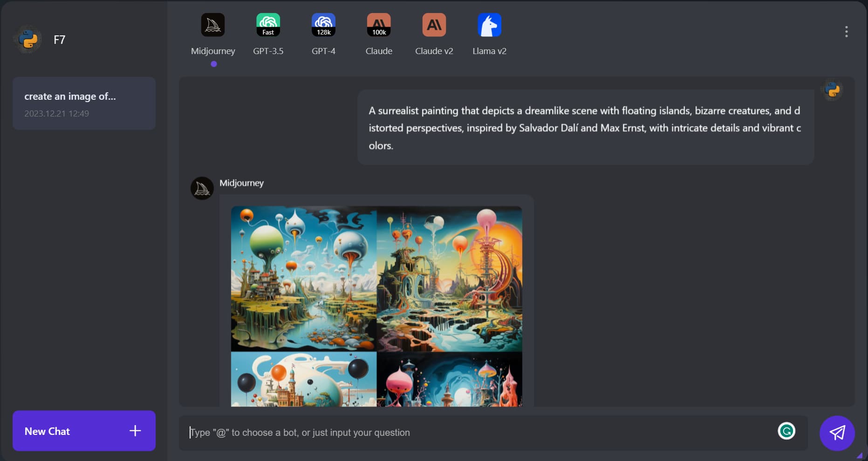Open the top-left generated image with green balloon
The height and width of the screenshot is (461, 868).
(304, 278)
